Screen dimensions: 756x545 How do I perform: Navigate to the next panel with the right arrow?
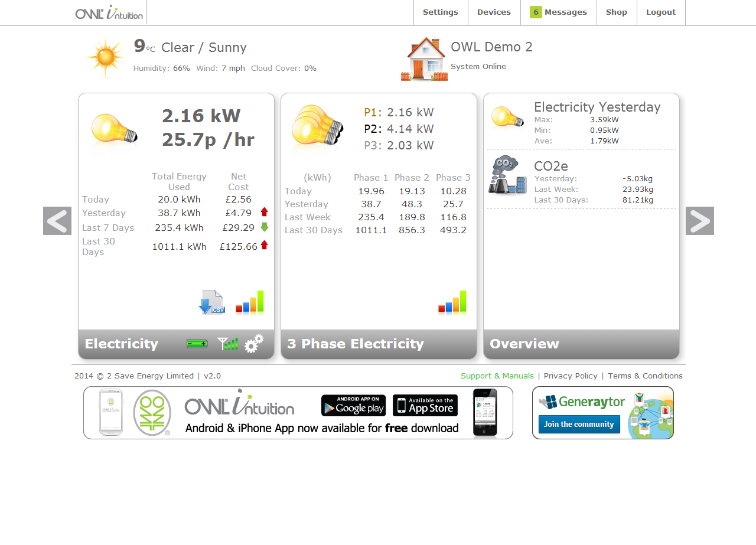click(x=700, y=220)
